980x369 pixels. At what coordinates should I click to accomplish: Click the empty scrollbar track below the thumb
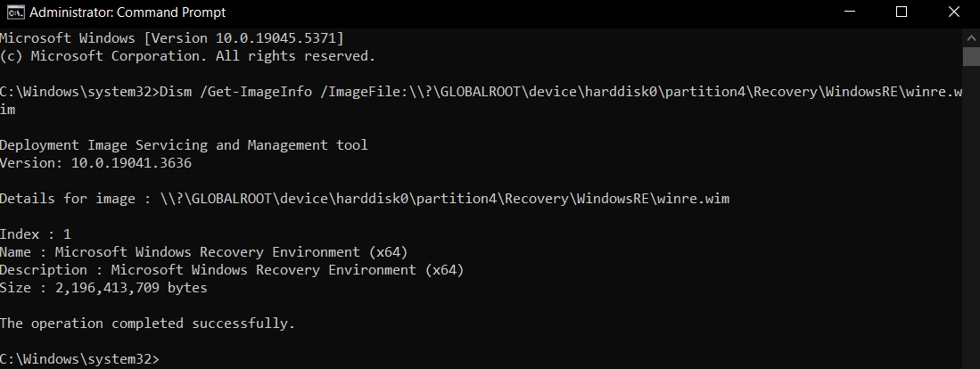point(971,212)
